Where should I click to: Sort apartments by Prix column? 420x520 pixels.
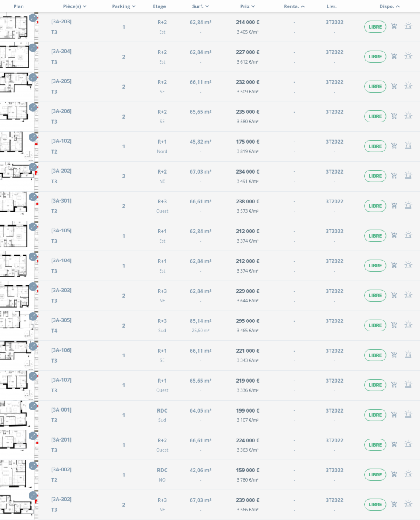248,6
